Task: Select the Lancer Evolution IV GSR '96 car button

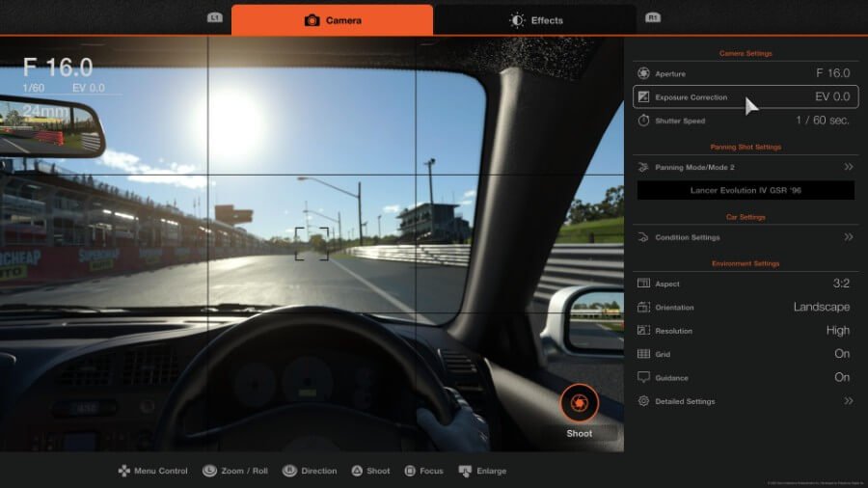Action: click(x=746, y=191)
